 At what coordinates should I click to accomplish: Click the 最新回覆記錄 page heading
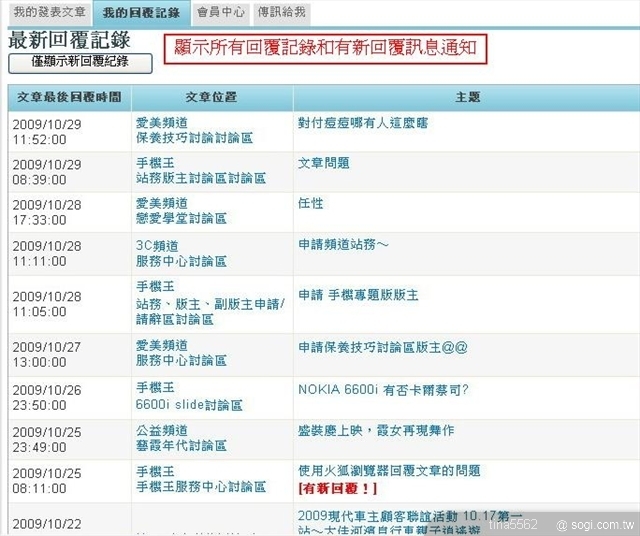(69, 40)
